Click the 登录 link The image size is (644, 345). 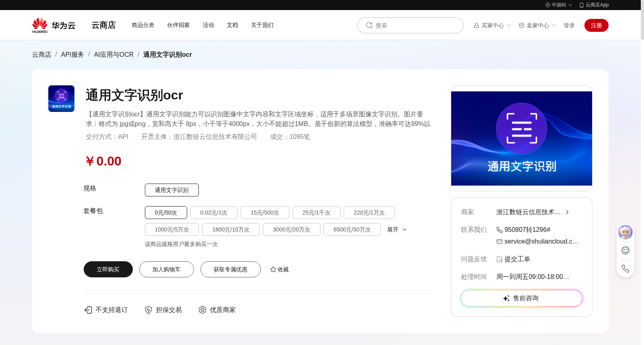point(569,25)
